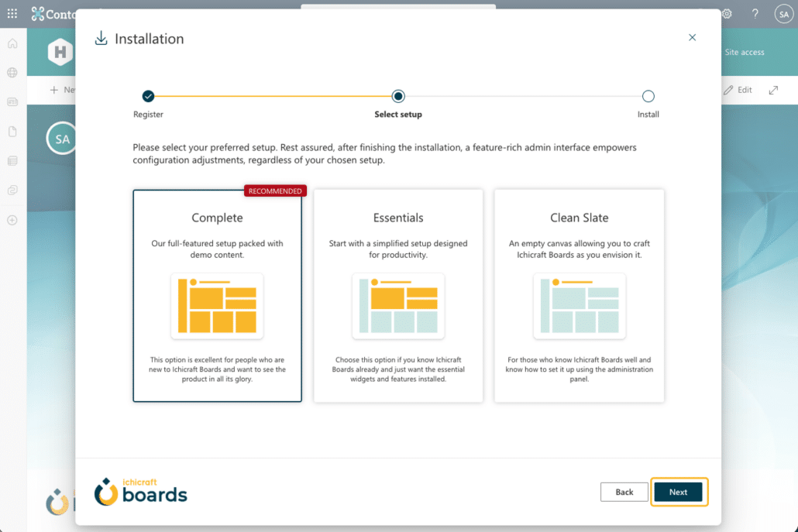Choose the Essentials setup option card
This screenshot has height=532, width=798.
click(398, 296)
